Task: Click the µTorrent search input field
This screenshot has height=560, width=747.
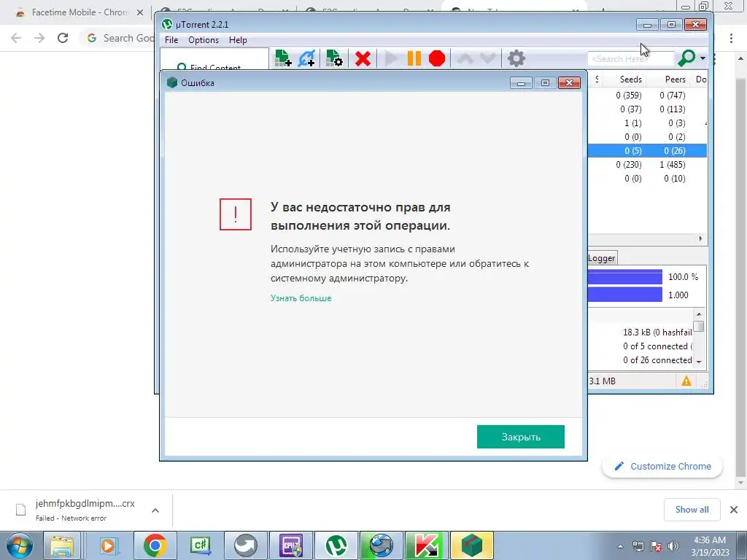Action: [x=630, y=58]
